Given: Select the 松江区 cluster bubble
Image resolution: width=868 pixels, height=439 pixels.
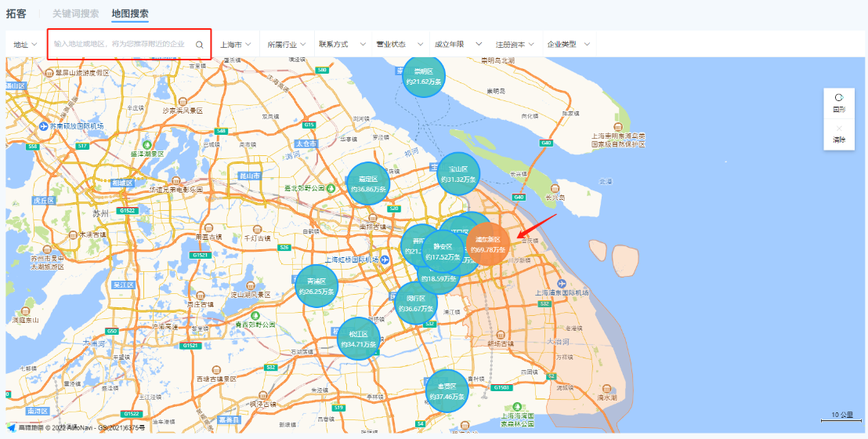Looking at the screenshot, I should point(358,339).
